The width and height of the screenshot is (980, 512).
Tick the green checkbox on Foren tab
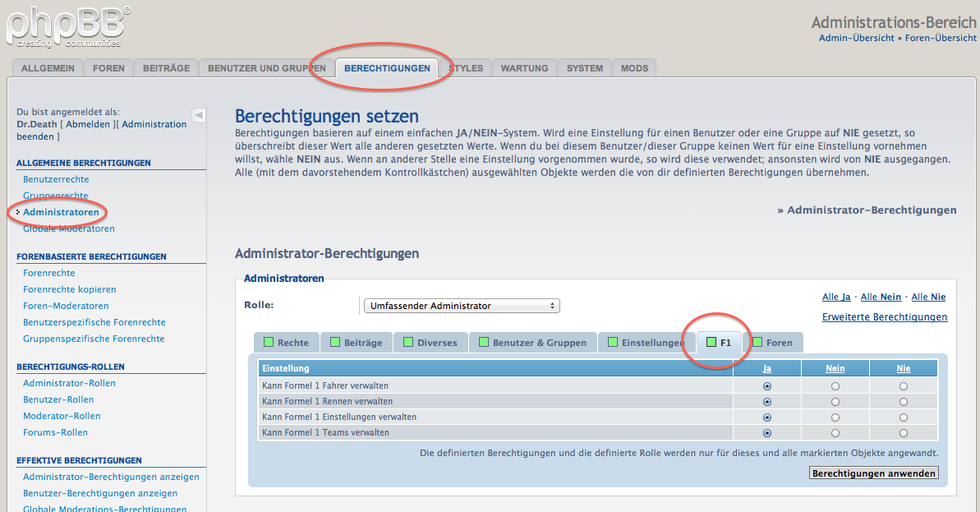pyautogui.click(x=757, y=342)
